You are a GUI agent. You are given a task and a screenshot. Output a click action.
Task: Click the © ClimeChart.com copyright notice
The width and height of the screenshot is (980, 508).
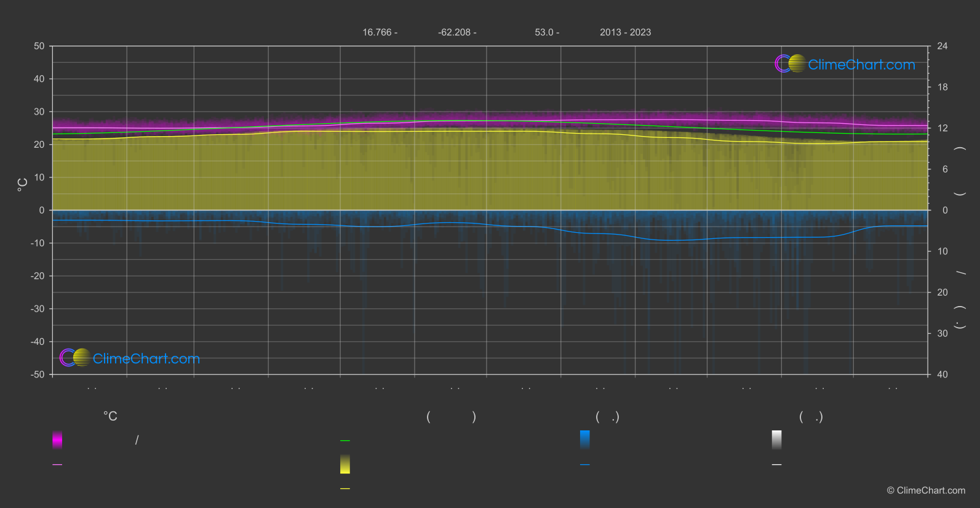pos(925,491)
